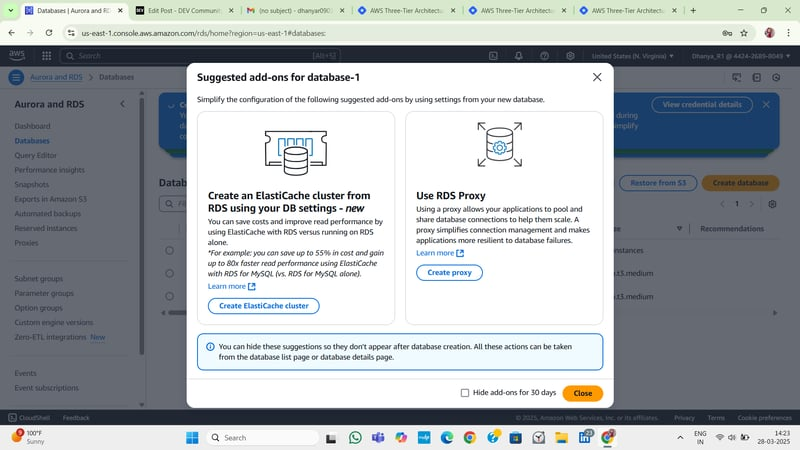800x450 pixels.
Task: Open notifications bell icon
Action: click(x=518, y=56)
